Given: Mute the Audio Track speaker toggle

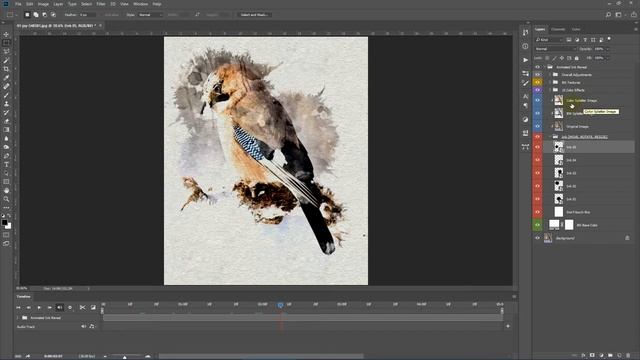Looking at the screenshot, I should [84, 327].
